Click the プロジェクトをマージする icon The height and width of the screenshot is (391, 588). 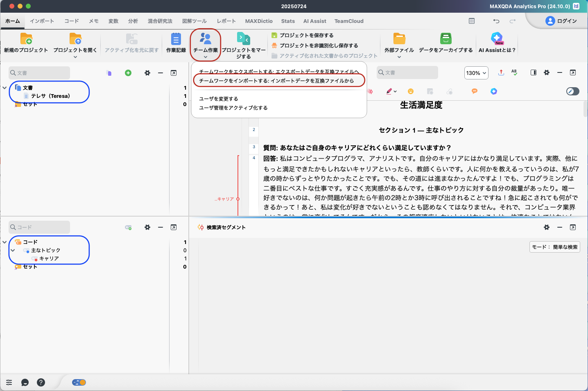coord(244,38)
